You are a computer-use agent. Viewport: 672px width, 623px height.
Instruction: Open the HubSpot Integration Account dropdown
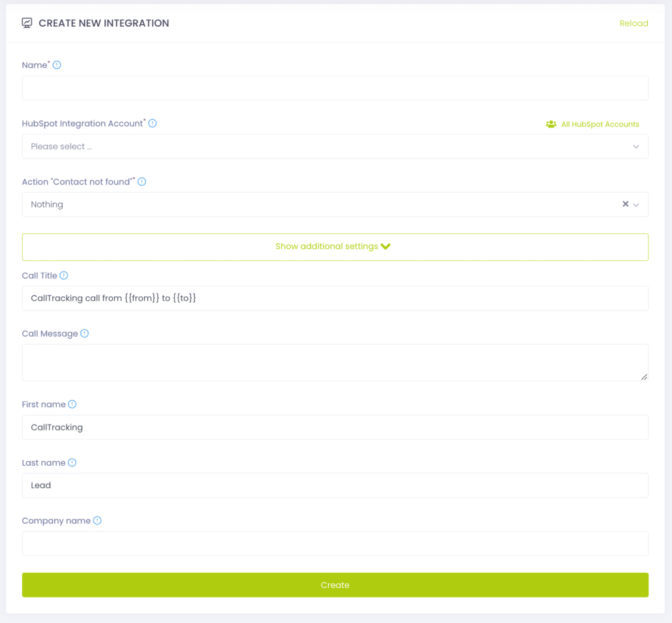(x=335, y=147)
